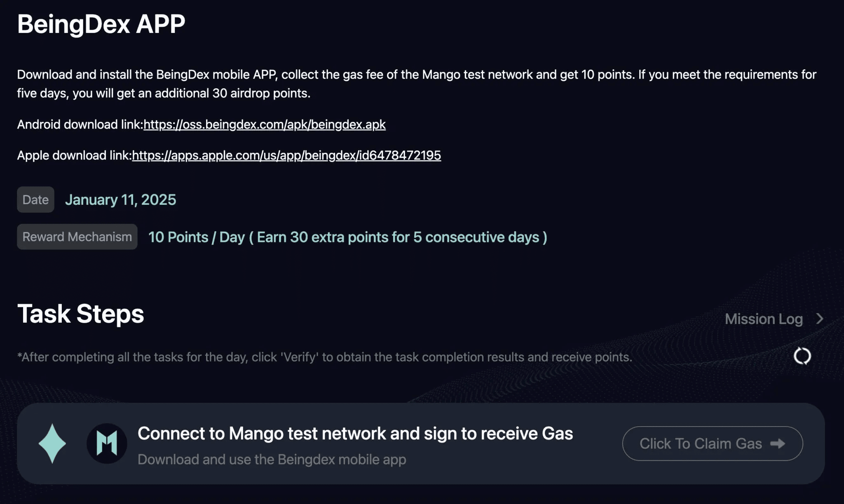Click the Connect to Mango test network title
Viewport: 844px width, 504px height.
[x=355, y=434]
